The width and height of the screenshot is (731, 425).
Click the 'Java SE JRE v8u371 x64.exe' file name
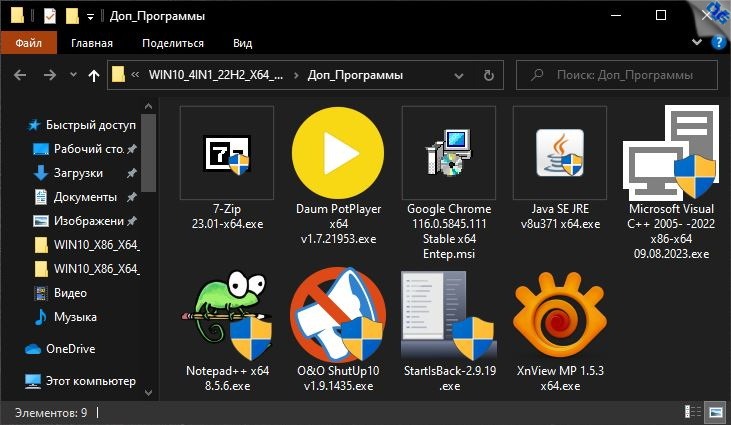coord(560,216)
